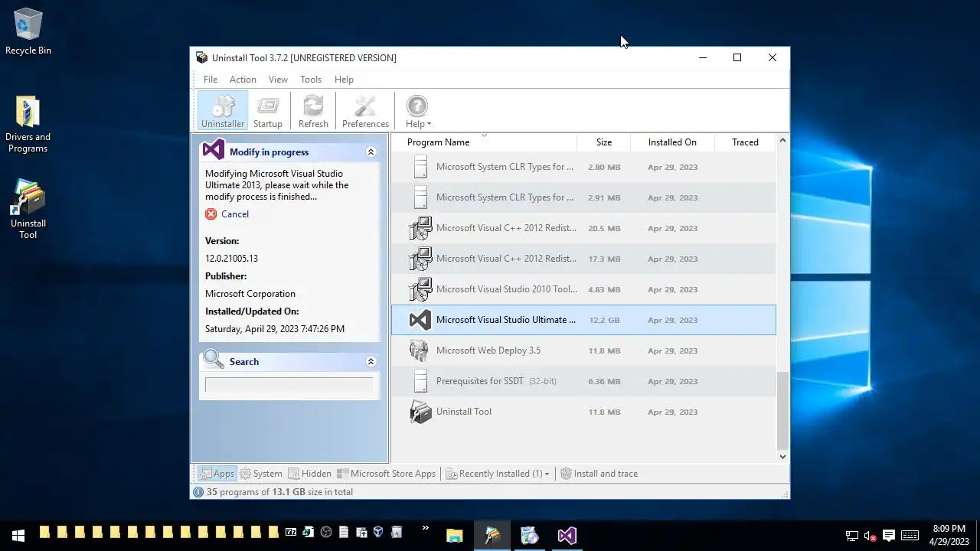
Task: Collapse the Modify in progress panel
Action: (x=371, y=152)
